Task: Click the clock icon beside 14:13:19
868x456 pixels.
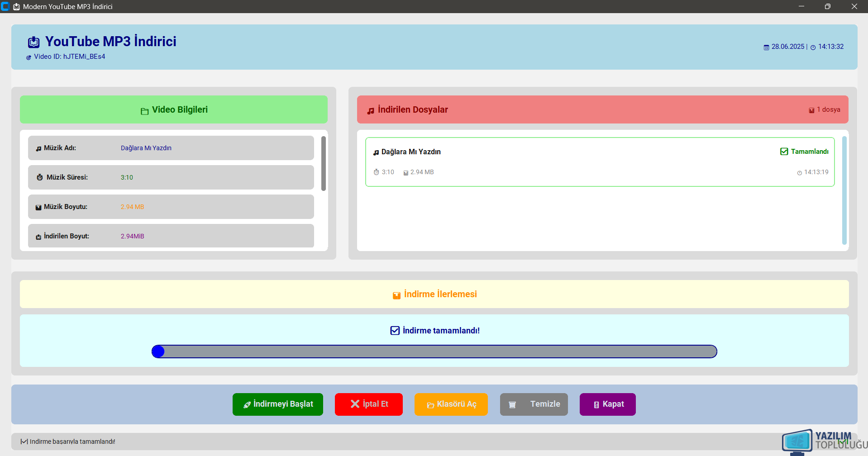Action: coord(799,173)
